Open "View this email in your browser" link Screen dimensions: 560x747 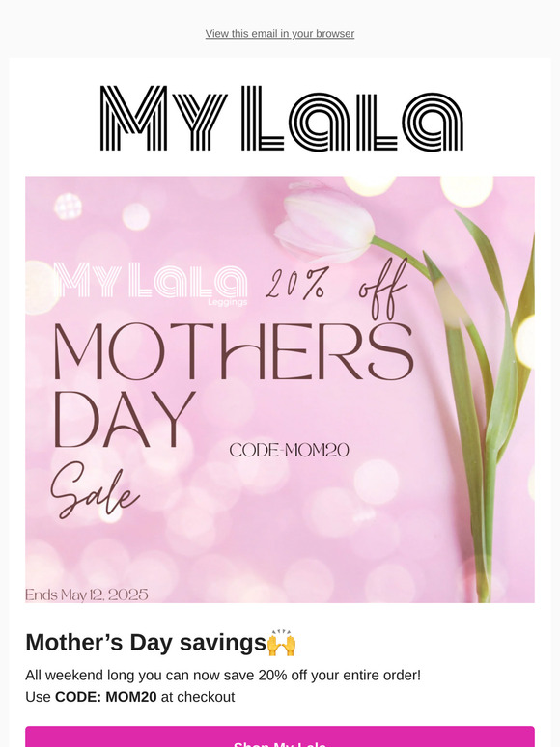[280, 34]
